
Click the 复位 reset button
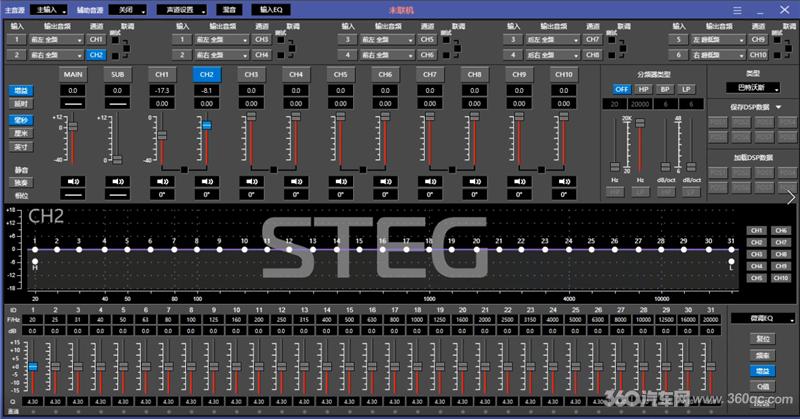pyautogui.click(x=763, y=339)
